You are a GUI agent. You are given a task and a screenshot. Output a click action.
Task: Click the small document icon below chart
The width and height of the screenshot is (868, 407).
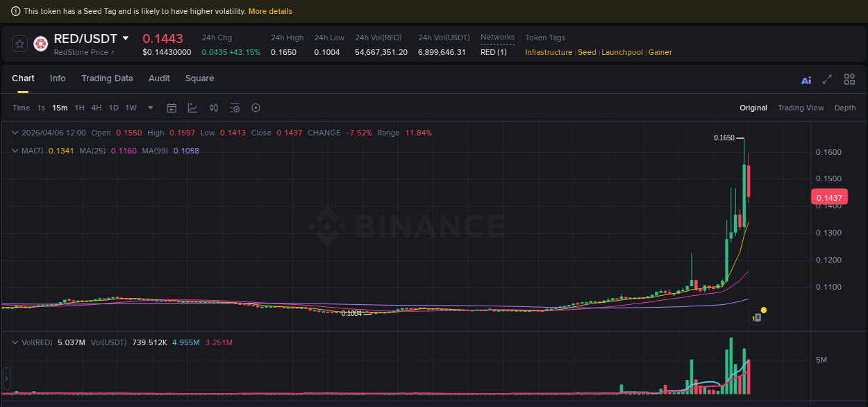[758, 317]
